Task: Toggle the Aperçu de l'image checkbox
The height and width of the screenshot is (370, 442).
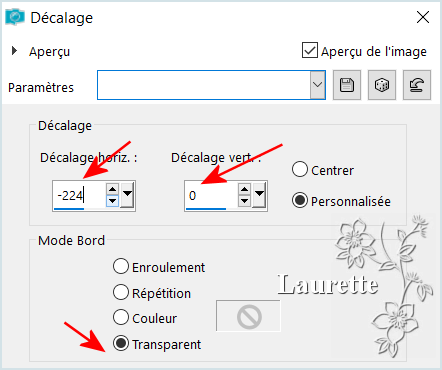Action: pos(310,50)
